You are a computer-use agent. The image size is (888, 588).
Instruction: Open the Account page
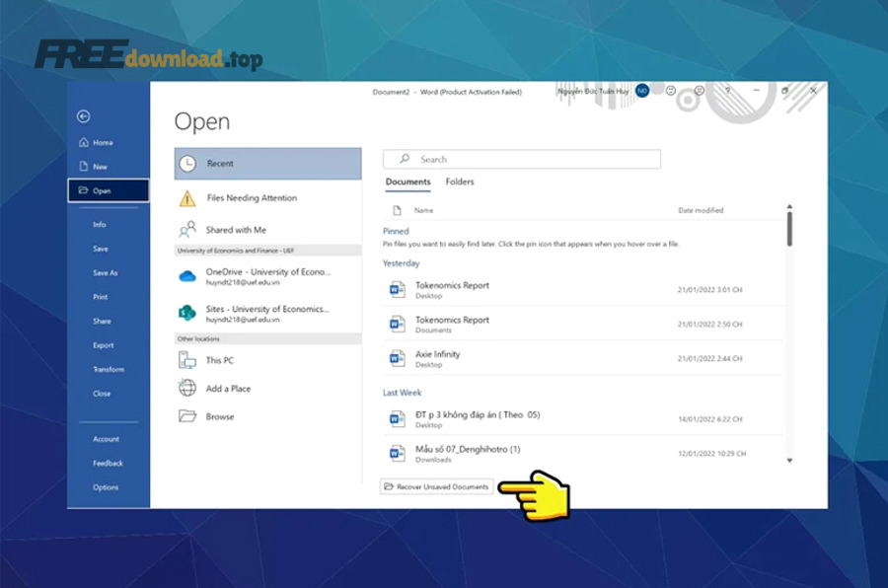[108, 439]
